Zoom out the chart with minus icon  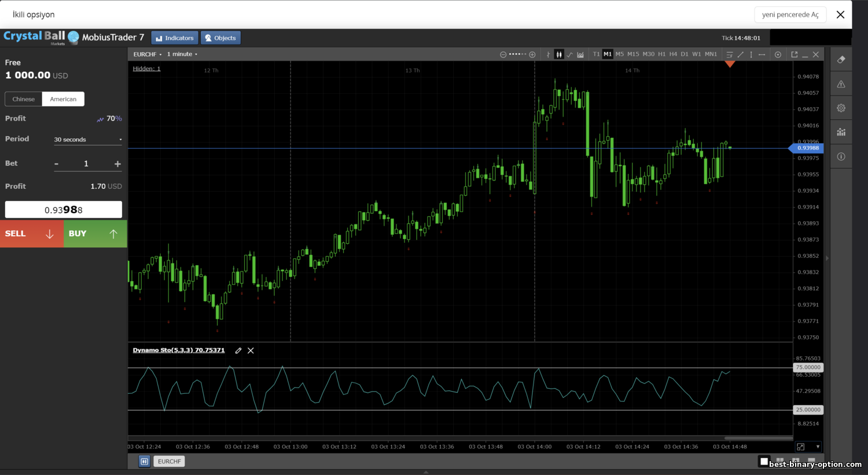click(x=503, y=54)
